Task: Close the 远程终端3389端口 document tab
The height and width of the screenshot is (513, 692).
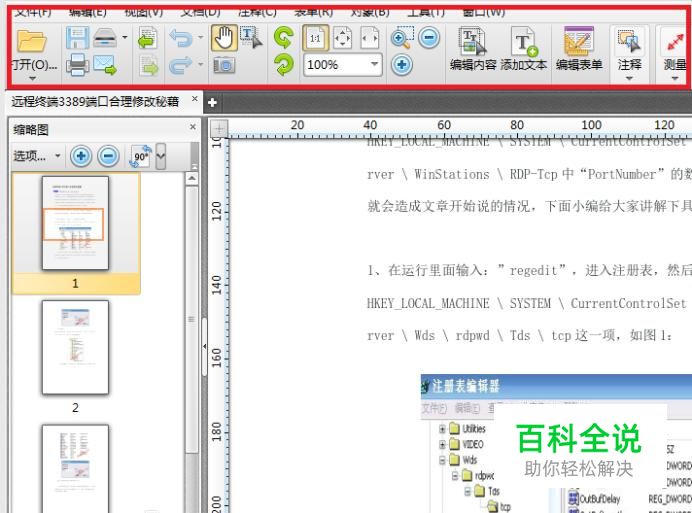Action: (195, 99)
